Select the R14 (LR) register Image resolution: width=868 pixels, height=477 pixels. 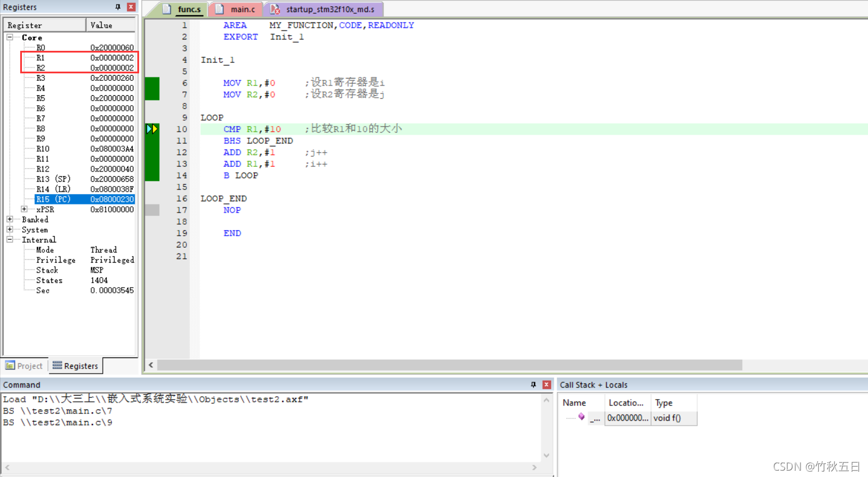coord(85,189)
